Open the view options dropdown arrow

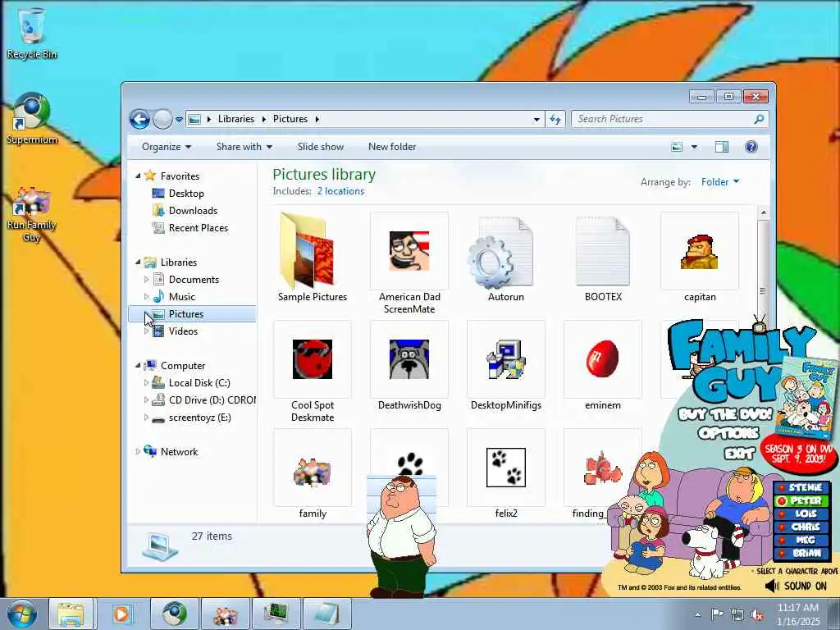point(694,147)
